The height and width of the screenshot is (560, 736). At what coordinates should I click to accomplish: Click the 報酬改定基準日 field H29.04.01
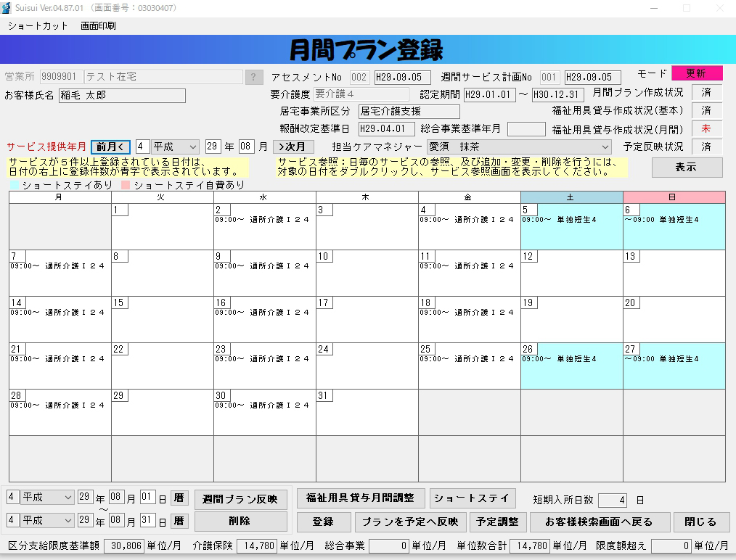386,129
